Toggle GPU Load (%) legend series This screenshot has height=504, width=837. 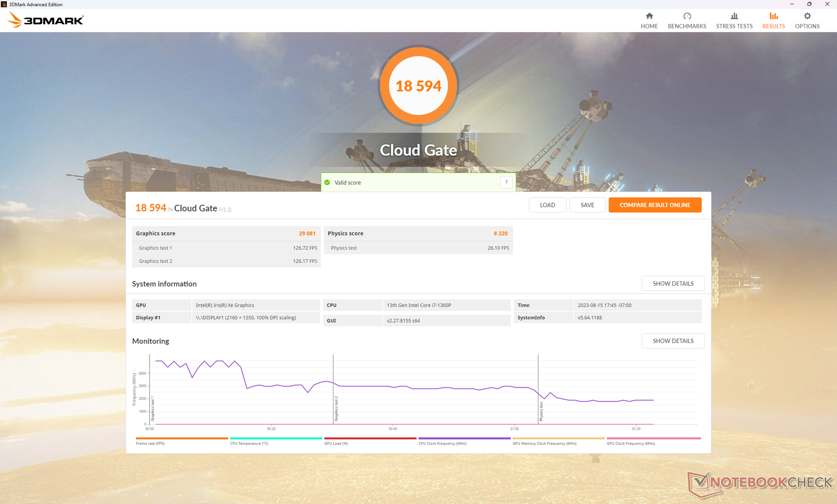[336, 443]
